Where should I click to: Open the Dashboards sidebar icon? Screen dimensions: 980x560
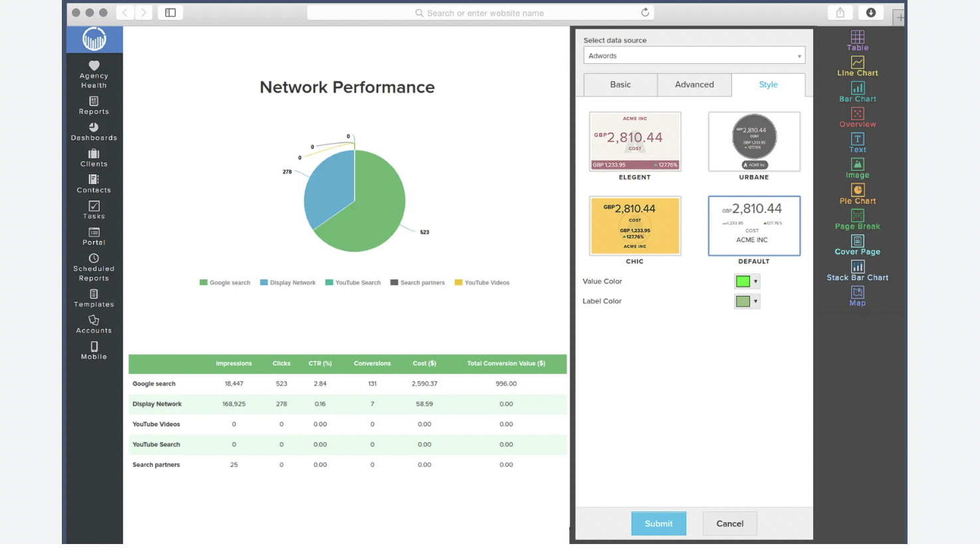pos(94,131)
